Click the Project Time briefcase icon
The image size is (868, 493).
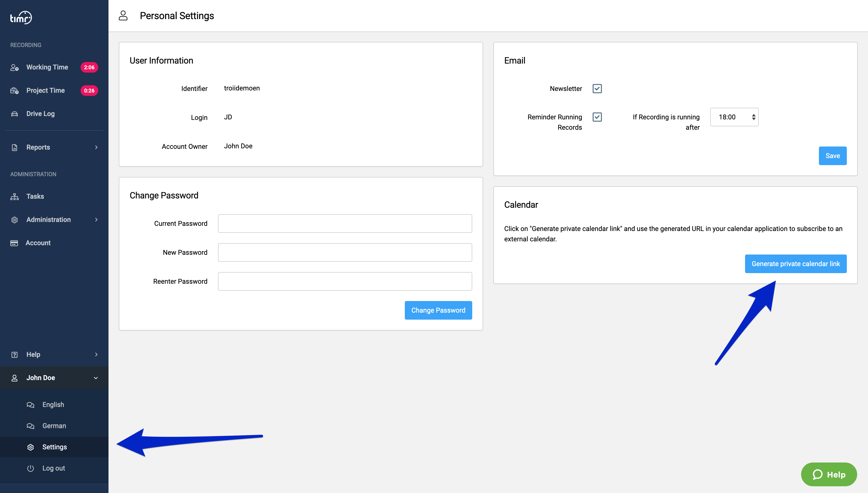point(14,91)
